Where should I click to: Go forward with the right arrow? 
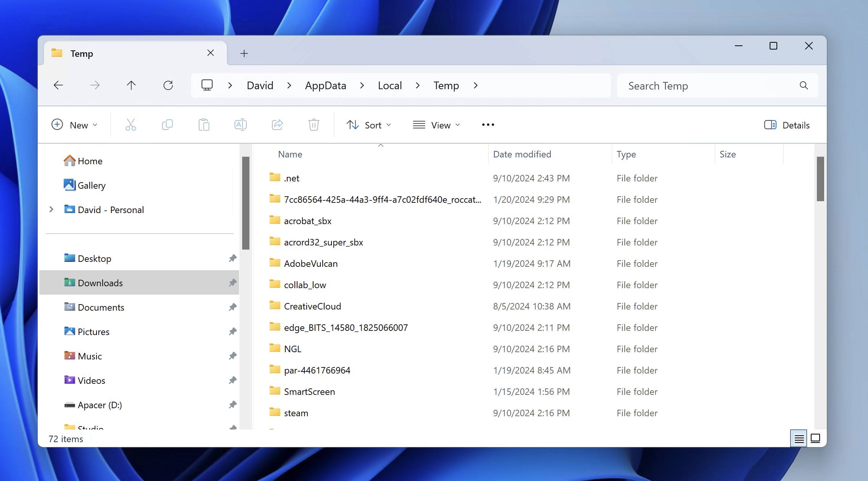[95, 85]
